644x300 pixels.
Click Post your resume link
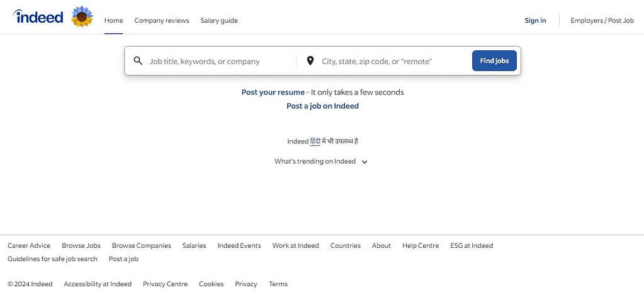273,92
